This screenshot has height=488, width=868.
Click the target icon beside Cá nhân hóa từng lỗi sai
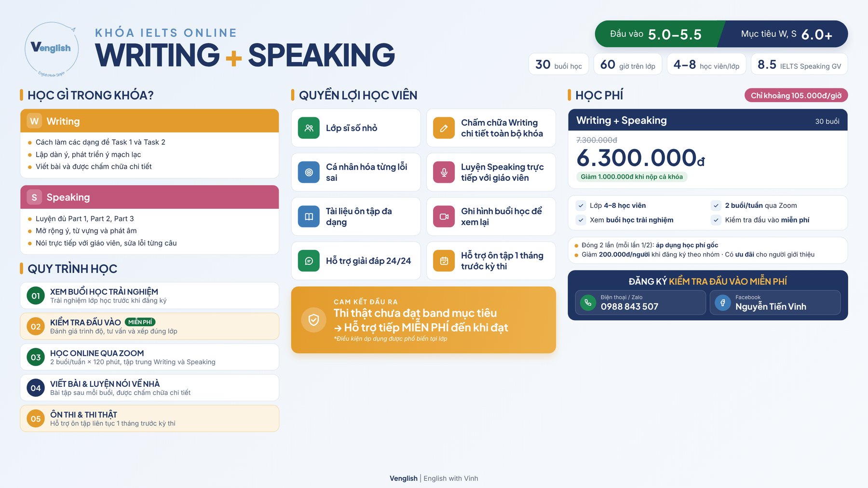point(309,172)
